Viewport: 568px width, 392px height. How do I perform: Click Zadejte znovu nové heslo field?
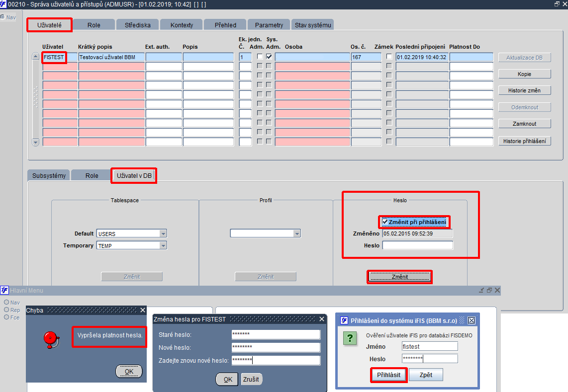[x=276, y=360]
